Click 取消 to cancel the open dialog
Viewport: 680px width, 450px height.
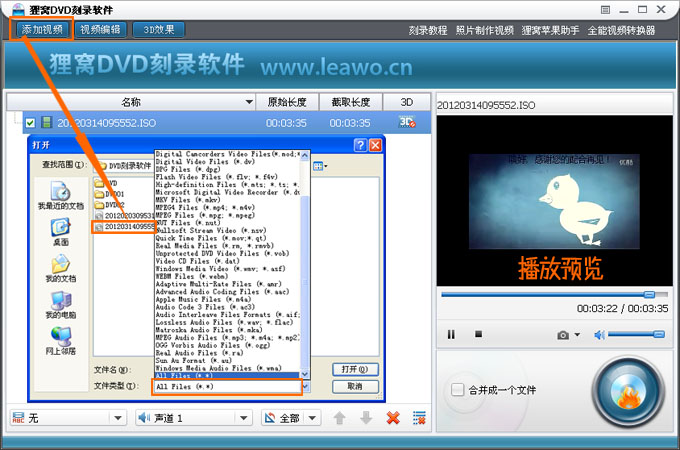(354, 386)
